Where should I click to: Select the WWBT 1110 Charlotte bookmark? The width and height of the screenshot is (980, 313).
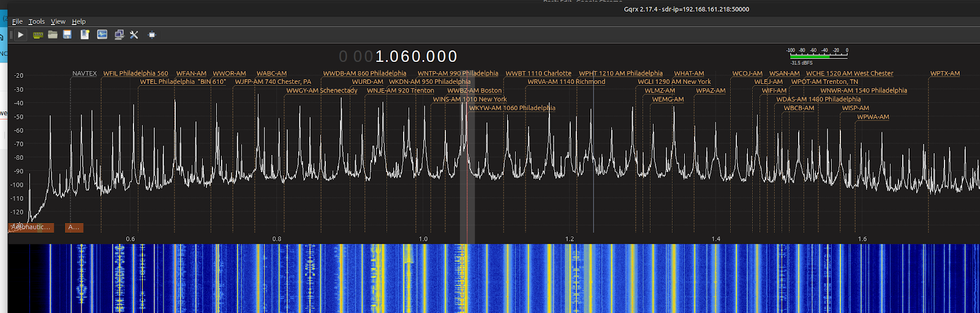click(x=538, y=74)
